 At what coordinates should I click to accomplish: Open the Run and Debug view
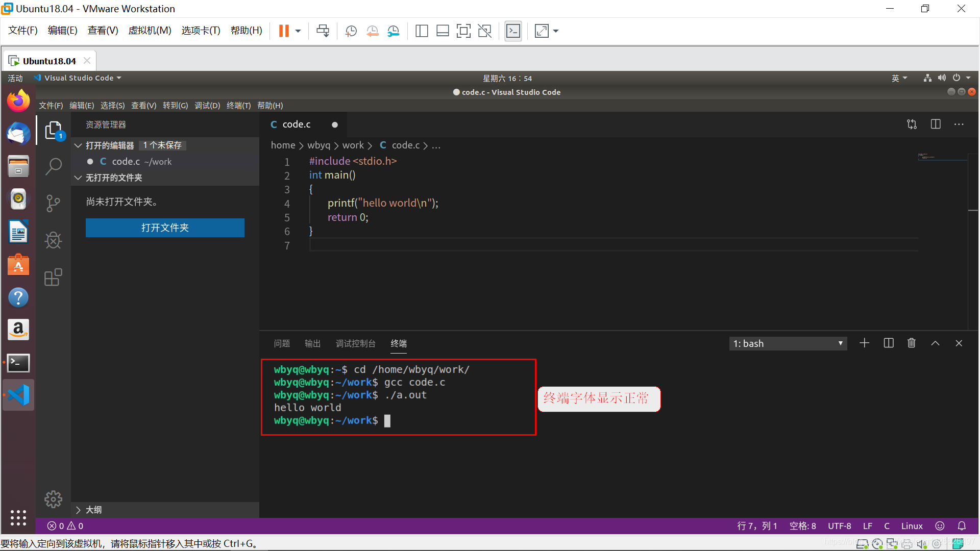pyautogui.click(x=53, y=240)
